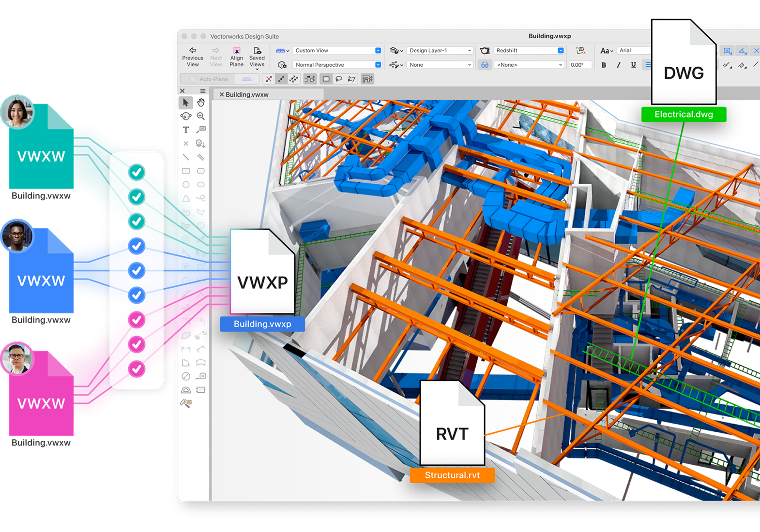
Task: Select the disabled interactive scaling mode
Action: point(269,79)
